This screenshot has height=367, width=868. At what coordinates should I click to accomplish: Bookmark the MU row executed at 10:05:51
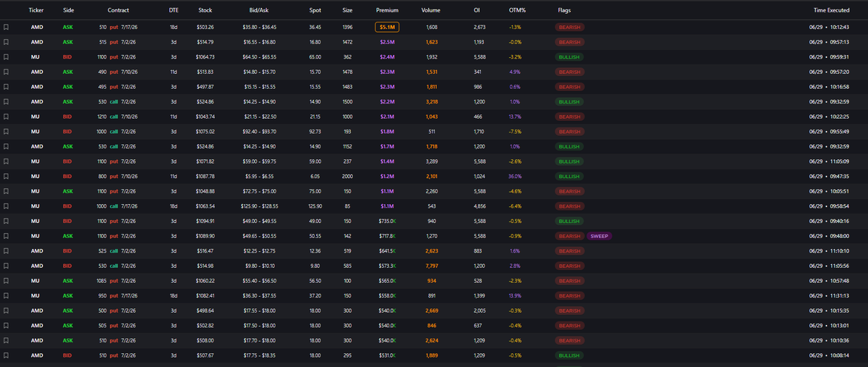pyautogui.click(x=7, y=191)
